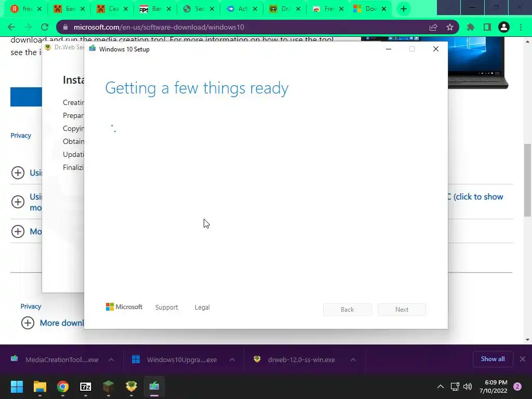This screenshot has width=532, height=399.
Task: Open Chrome extensions puzzle icon
Action: pos(470,27)
